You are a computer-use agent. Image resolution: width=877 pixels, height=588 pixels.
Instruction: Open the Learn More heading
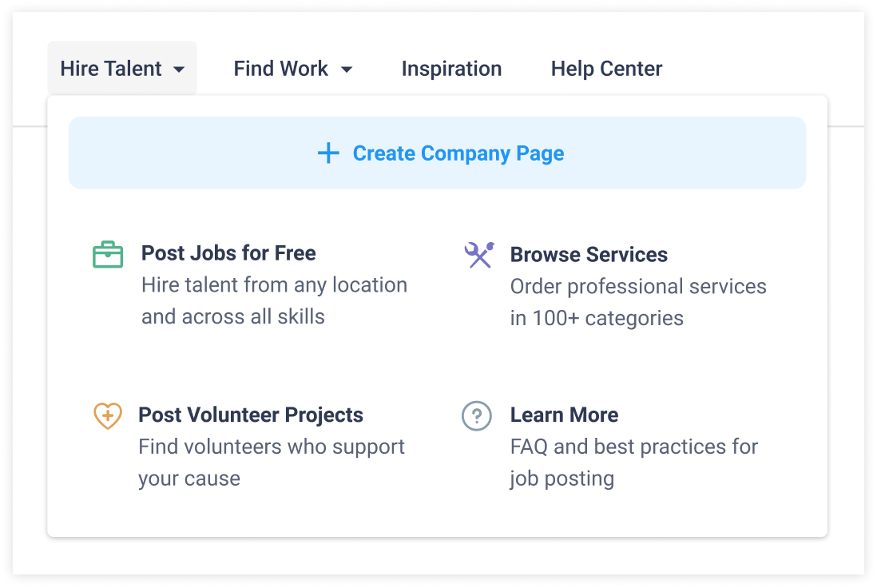[564, 415]
